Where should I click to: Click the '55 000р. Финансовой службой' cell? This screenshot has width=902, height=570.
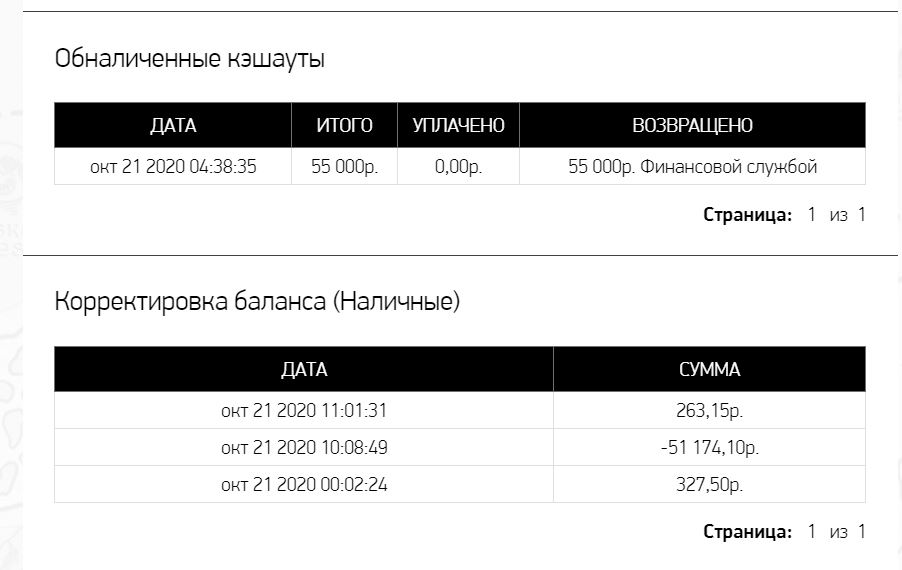coord(692,167)
